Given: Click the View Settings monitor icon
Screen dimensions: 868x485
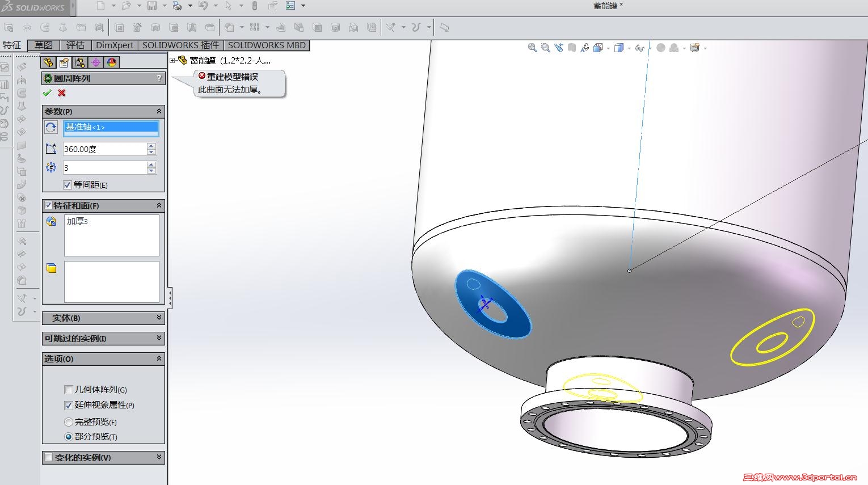Looking at the screenshot, I should (695, 48).
